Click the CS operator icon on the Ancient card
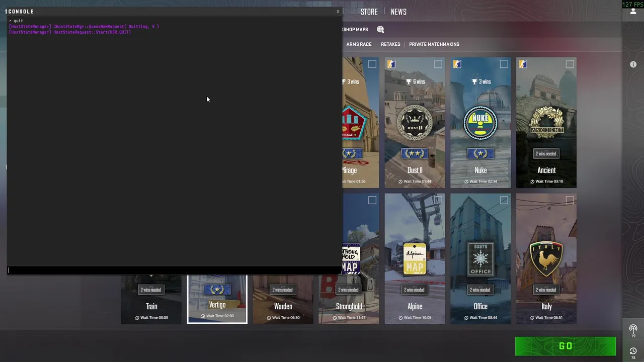 click(x=523, y=64)
